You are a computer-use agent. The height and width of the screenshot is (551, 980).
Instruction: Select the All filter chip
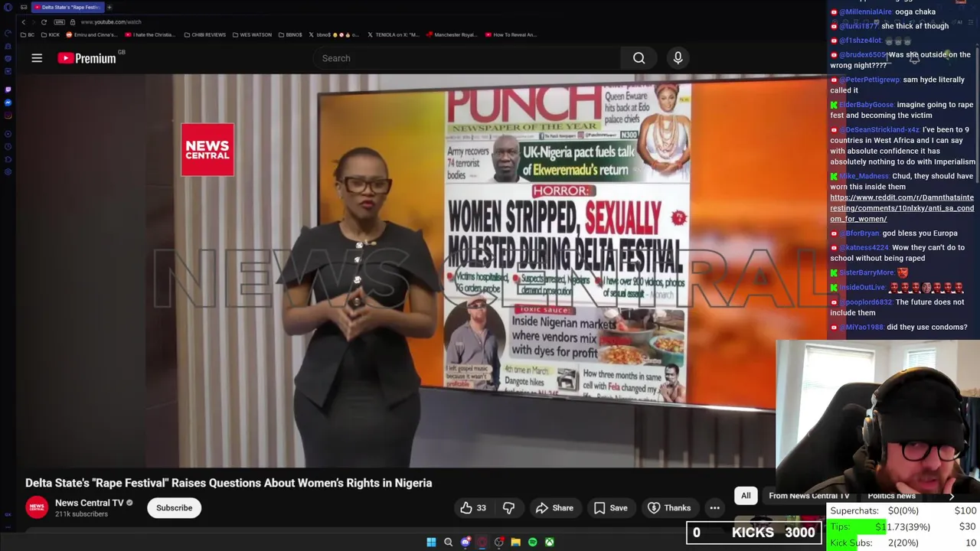(746, 496)
